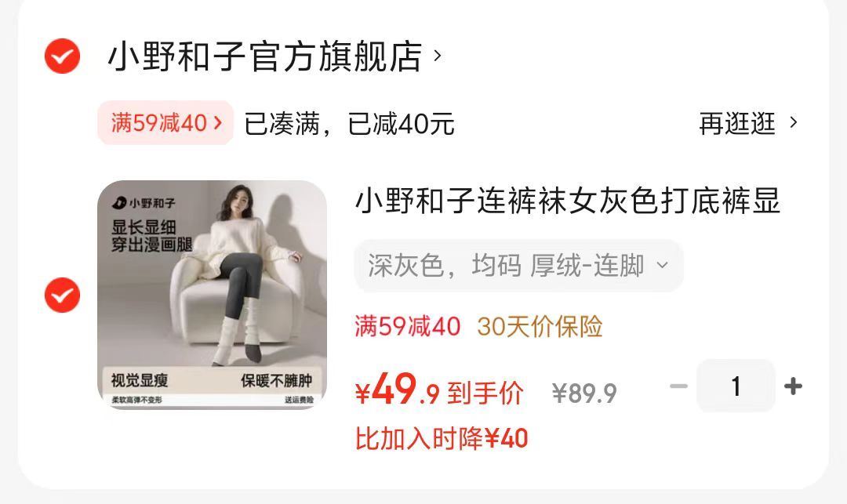Open the 满59减40 promotion badge
Screen dimensions: 847x504
click(x=165, y=123)
